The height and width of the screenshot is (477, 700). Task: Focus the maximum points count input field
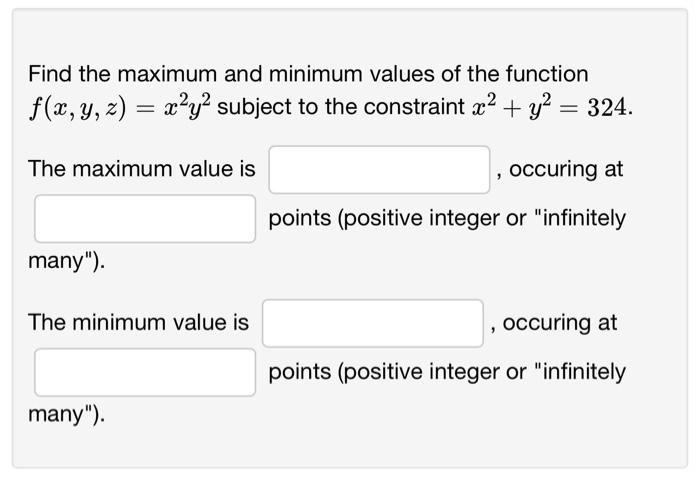145,219
